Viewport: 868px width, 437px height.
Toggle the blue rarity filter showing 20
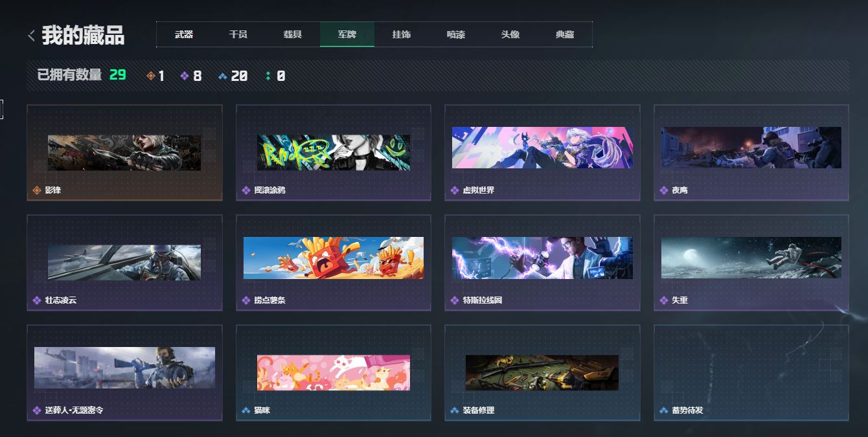223,76
